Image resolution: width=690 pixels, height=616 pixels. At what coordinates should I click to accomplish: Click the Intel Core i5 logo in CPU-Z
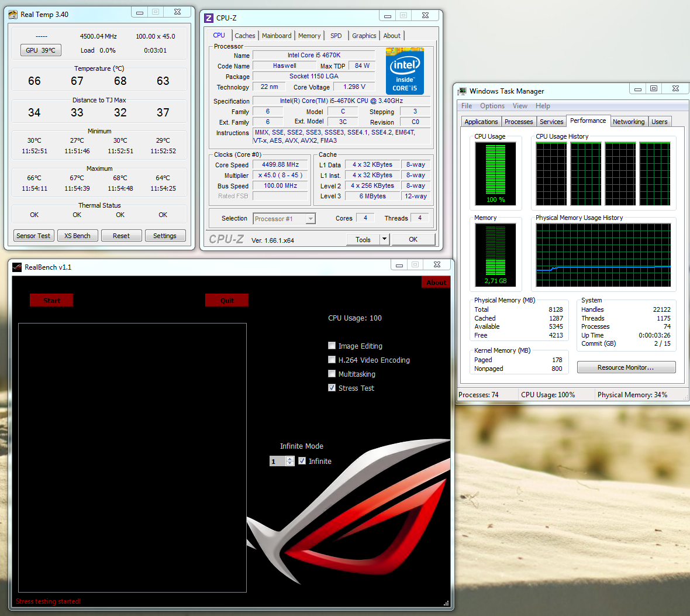[405, 71]
